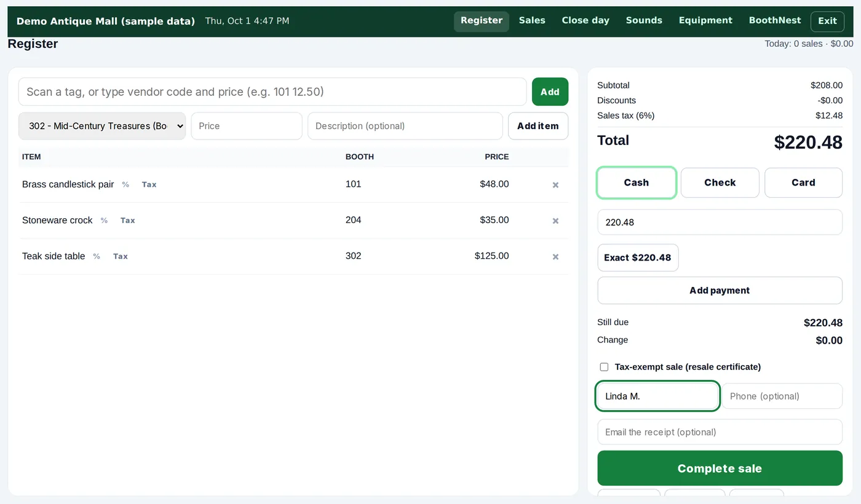
Task: Remove the Teak side table line item
Action: (x=555, y=257)
